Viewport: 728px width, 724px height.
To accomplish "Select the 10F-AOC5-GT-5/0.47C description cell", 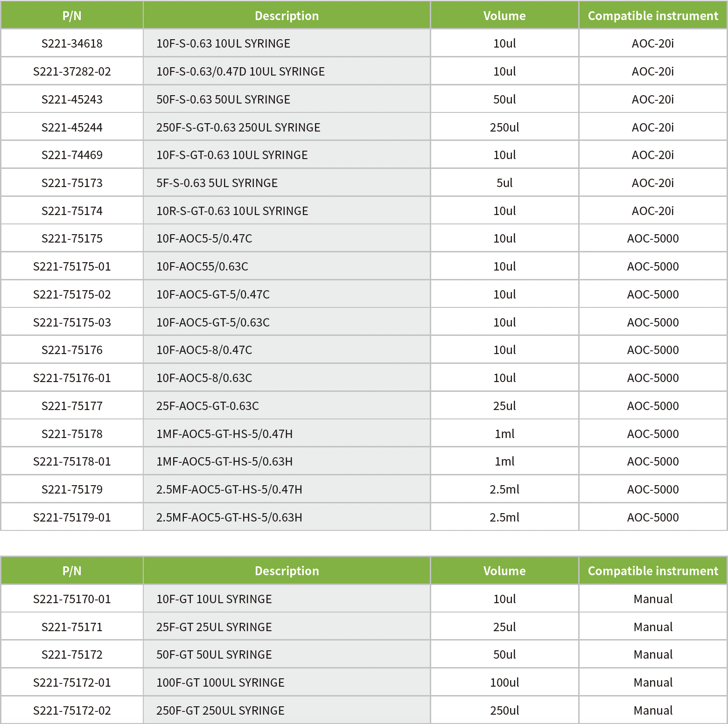I will 213,294.
